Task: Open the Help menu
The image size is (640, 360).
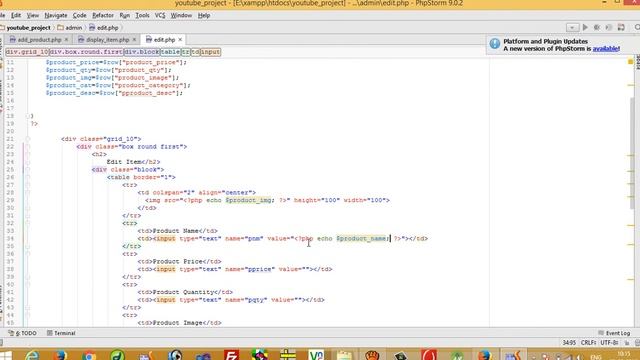Action: tap(204, 16)
